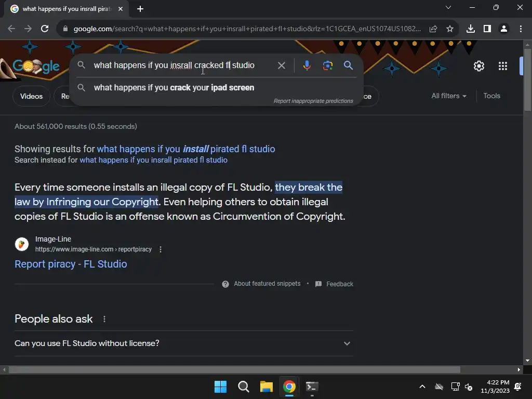Clear the search box text
This screenshot has height=399, width=532.
pos(281,65)
